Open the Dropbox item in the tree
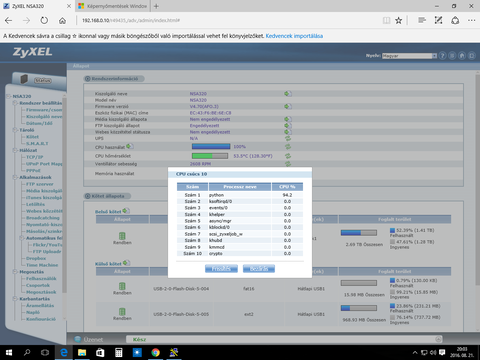 [x=36, y=258]
